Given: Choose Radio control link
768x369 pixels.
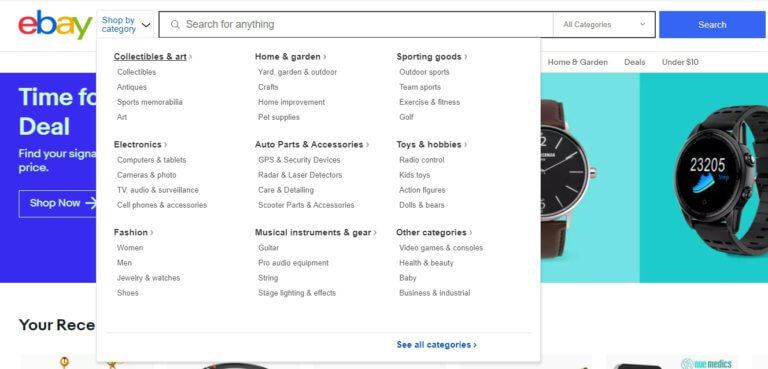Looking at the screenshot, I should (x=422, y=160).
